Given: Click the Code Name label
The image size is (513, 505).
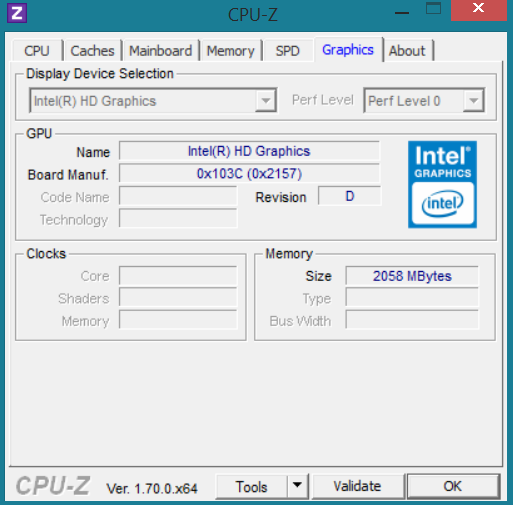Looking at the screenshot, I should [x=75, y=197].
